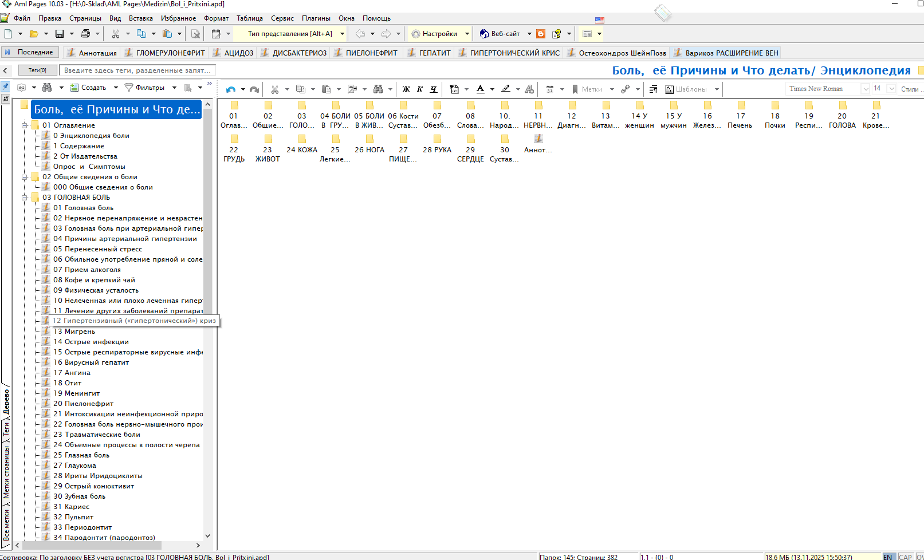Click the Print icon in main toolbar
This screenshot has width=924, height=560.
[x=85, y=34]
